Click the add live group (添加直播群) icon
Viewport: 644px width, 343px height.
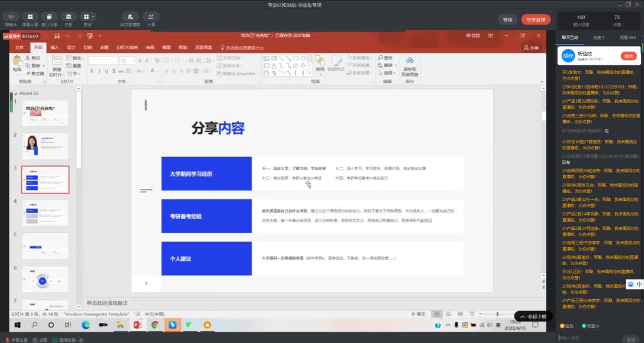pos(129,17)
